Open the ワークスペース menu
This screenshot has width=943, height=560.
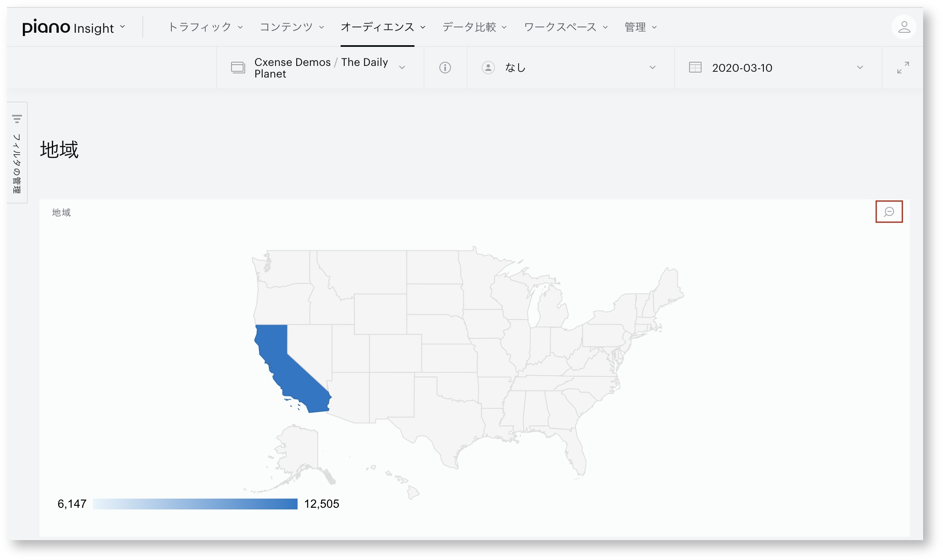566,27
